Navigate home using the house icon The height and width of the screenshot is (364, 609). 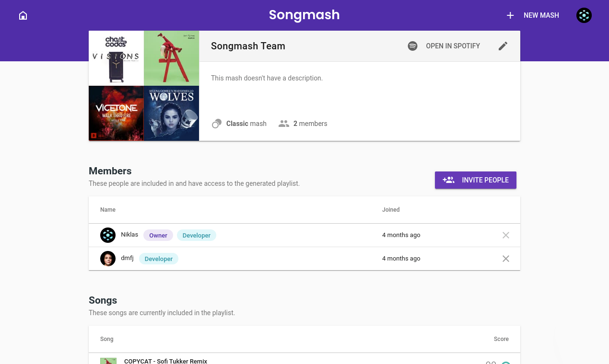pos(23,15)
